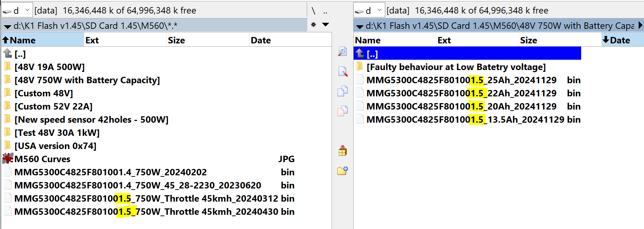Image resolution: width=644 pixels, height=229 pixels.
Task: Sort left panel by Date column
Action: [290, 40]
